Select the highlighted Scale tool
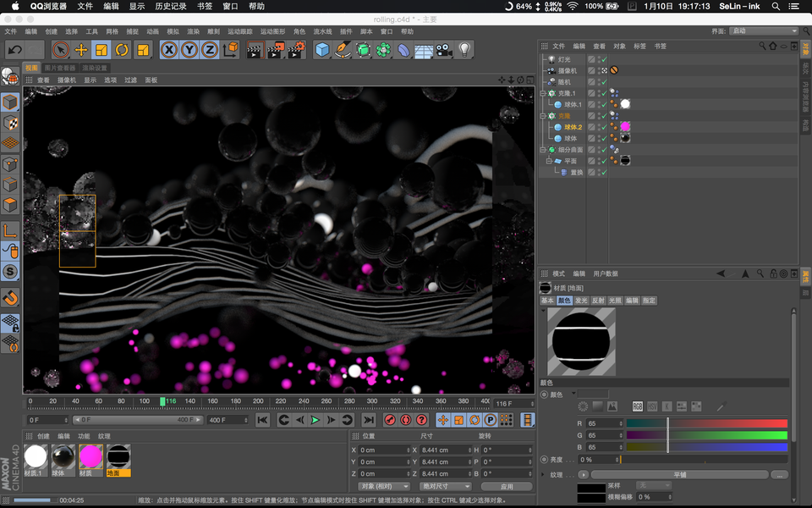Screen dimensions: 812x508 101,50
